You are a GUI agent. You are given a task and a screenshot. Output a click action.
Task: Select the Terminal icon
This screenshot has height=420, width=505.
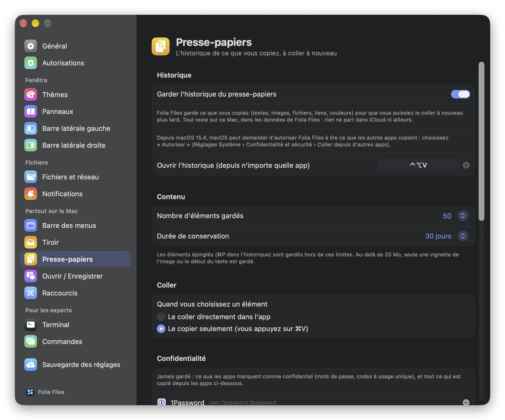coord(31,324)
